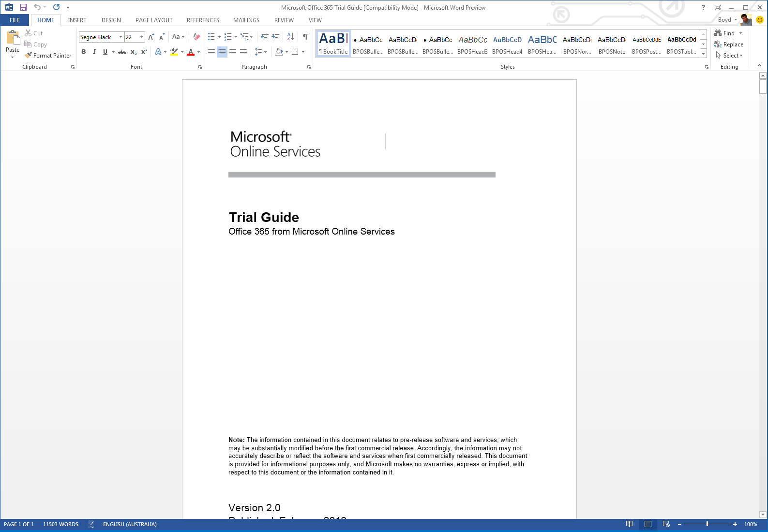Click the zoom slider handle
The height and width of the screenshot is (532, 768).
(x=707, y=524)
